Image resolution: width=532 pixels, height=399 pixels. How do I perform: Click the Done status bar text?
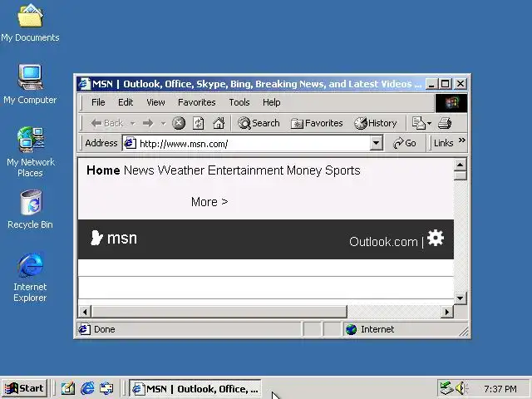tap(105, 329)
